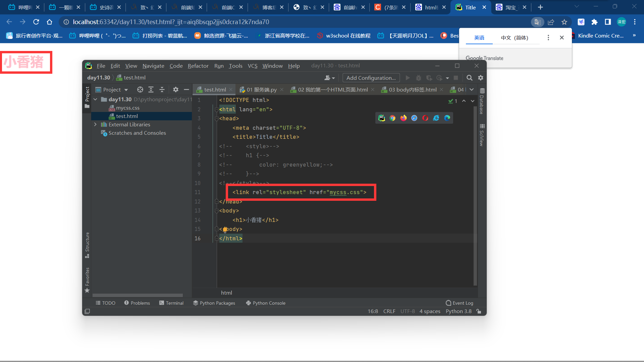This screenshot has width=644, height=362.
Task: Close the test.html editor tab
Action: (x=231, y=89)
